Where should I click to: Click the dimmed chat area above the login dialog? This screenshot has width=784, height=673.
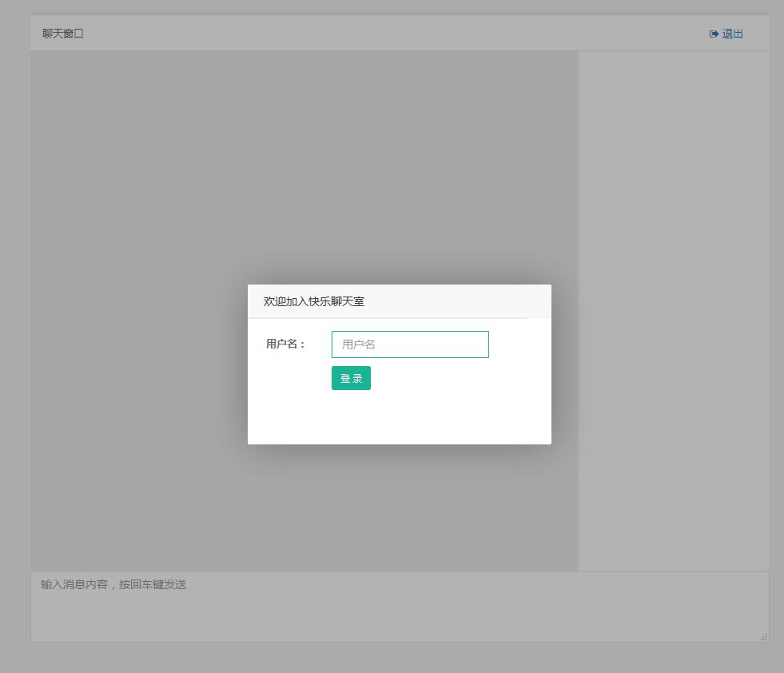point(400,160)
